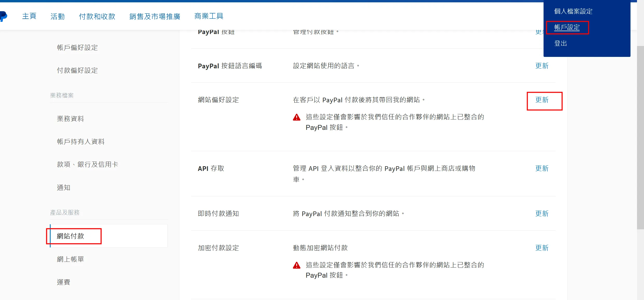The width and height of the screenshot is (644, 300).
Task: Click 更新 for PayPal 按鈕語言編碼
Action: [x=542, y=66]
